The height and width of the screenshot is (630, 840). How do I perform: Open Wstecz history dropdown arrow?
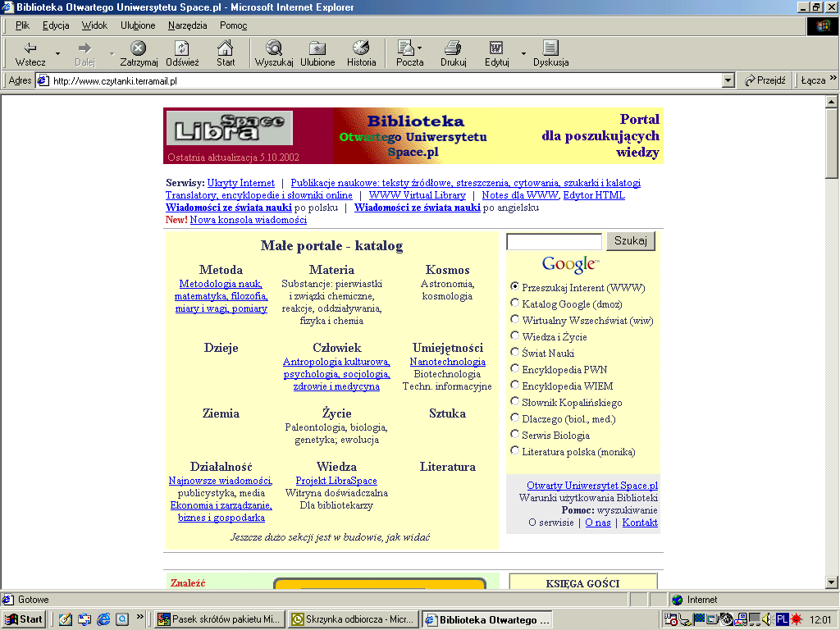coord(57,53)
